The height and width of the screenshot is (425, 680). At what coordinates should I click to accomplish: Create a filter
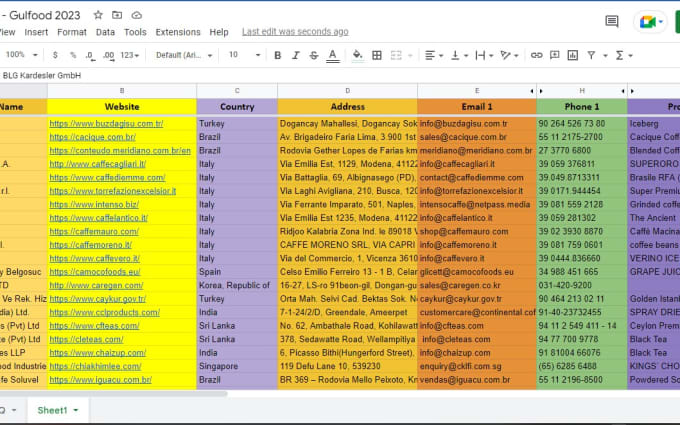pyautogui.click(x=591, y=55)
